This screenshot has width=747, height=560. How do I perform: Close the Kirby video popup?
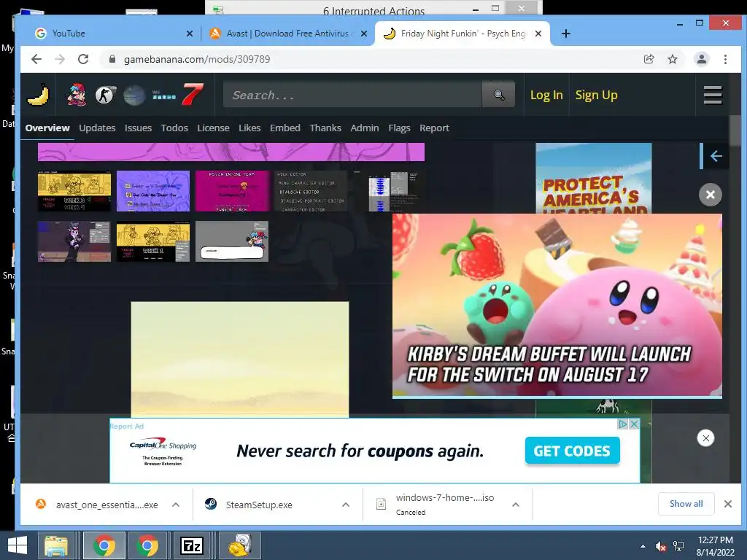[710, 195]
